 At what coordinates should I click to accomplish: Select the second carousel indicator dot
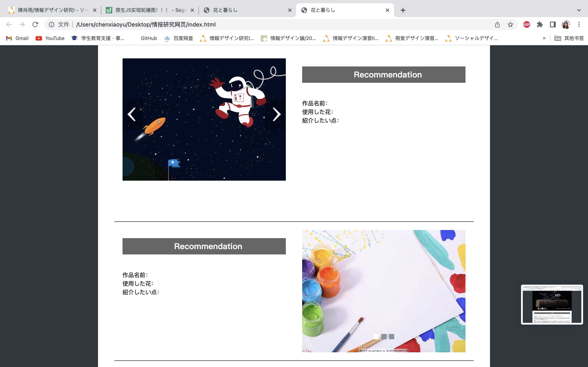coord(384,336)
